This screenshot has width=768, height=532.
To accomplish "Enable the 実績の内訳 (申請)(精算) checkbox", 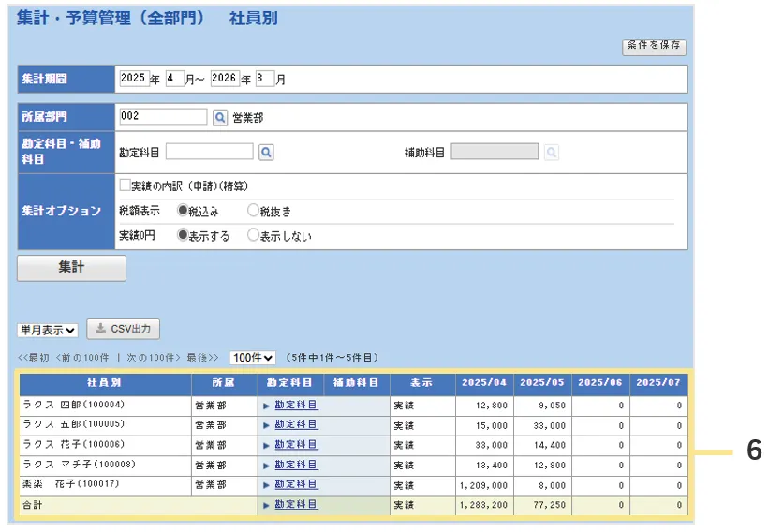I will click(x=125, y=185).
